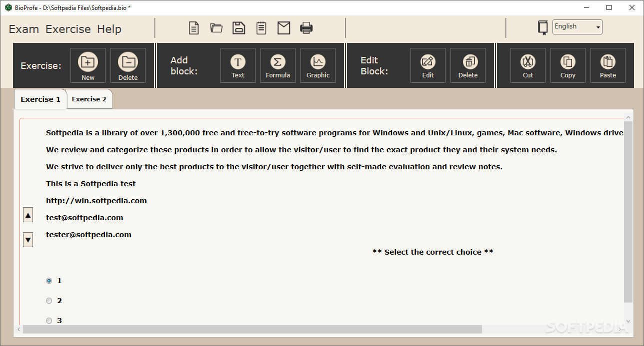Open the Exam menu
644x346 pixels.
pyautogui.click(x=23, y=29)
